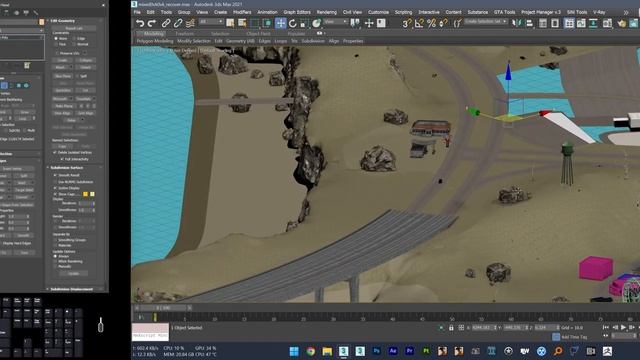Select the None constraint radio button

pyautogui.click(x=56, y=38)
